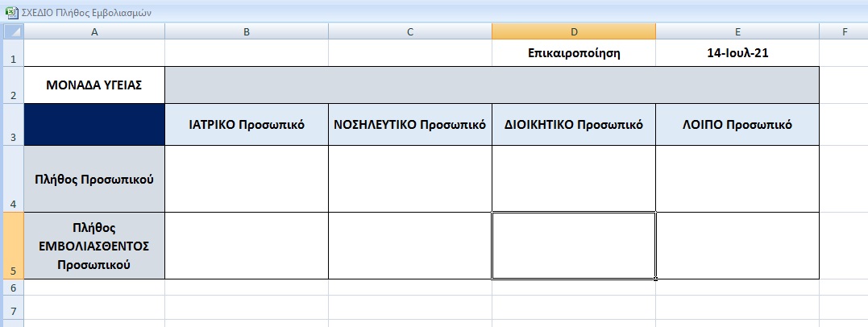Select the ΝΟΣΗΛΕΥΤΙΚΟ Προσωπικό header cell
Viewport: 868px width, 327px height.
[x=409, y=125]
